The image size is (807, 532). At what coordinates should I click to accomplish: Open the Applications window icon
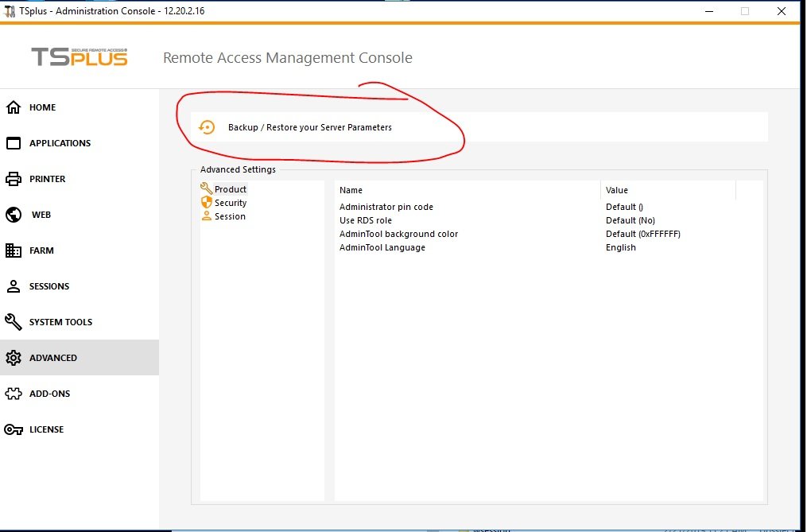coord(14,143)
